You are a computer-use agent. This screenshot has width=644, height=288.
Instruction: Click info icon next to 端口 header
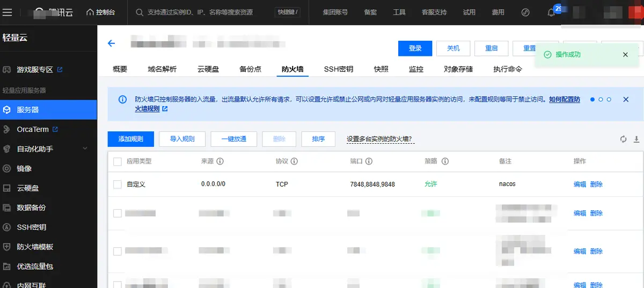click(x=369, y=161)
